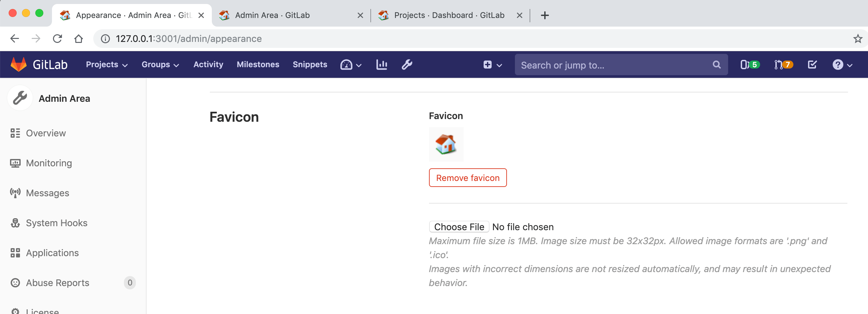868x314 pixels.
Task: Open the plus create-new dropdown
Action: click(x=492, y=64)
